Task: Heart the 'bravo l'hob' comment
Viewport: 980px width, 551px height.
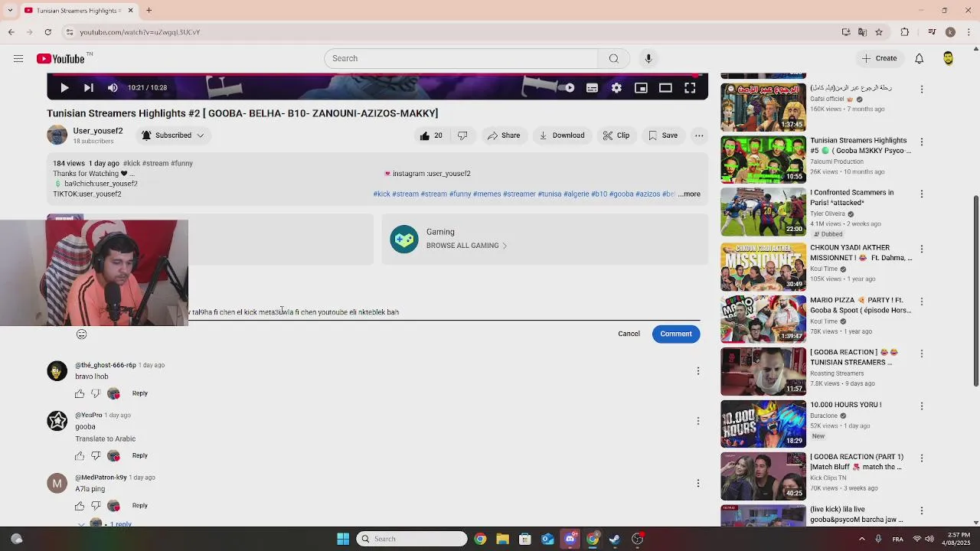Action: 113,393
